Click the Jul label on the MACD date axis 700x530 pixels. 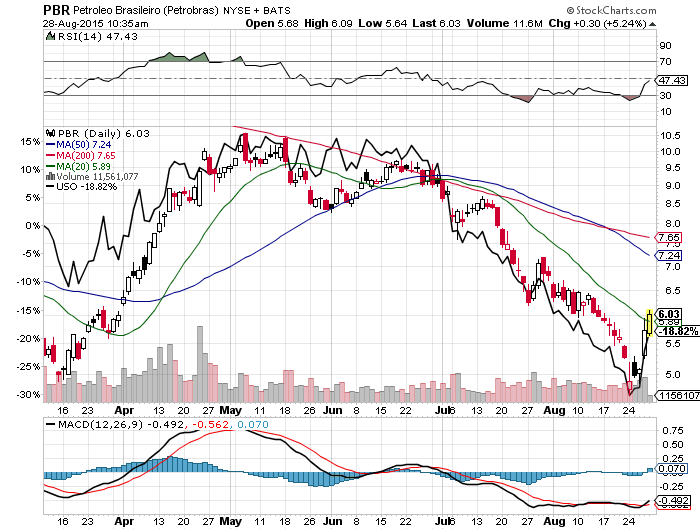pos(442,521)
